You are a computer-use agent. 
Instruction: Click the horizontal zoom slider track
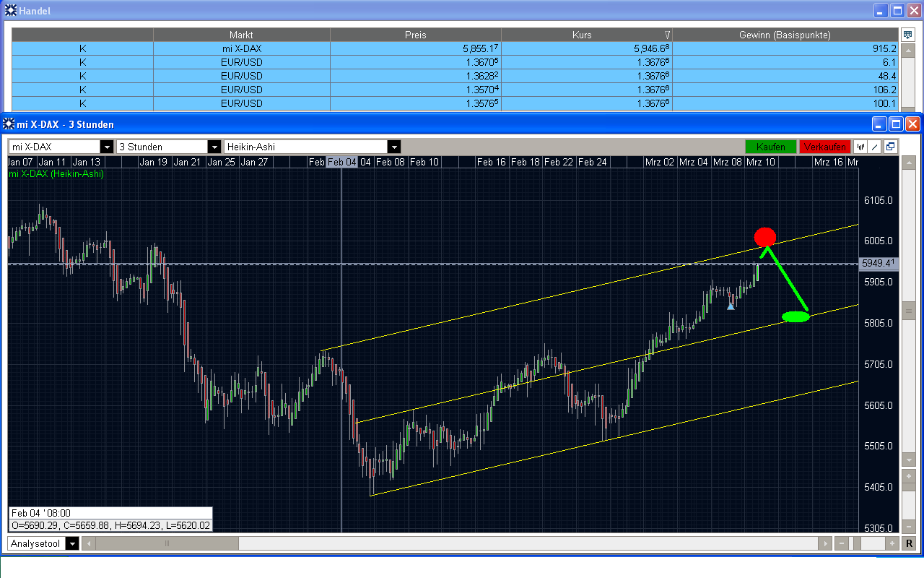[x=867, y=543]
